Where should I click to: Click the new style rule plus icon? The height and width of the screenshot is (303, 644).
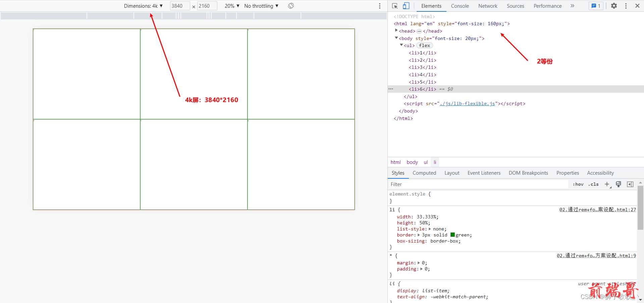607,184
